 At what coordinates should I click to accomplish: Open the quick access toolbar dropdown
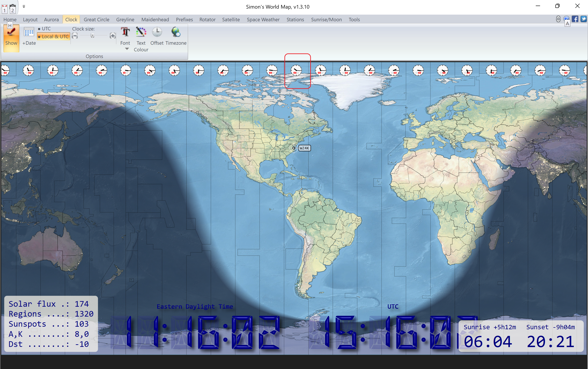[x=24, y=7]
